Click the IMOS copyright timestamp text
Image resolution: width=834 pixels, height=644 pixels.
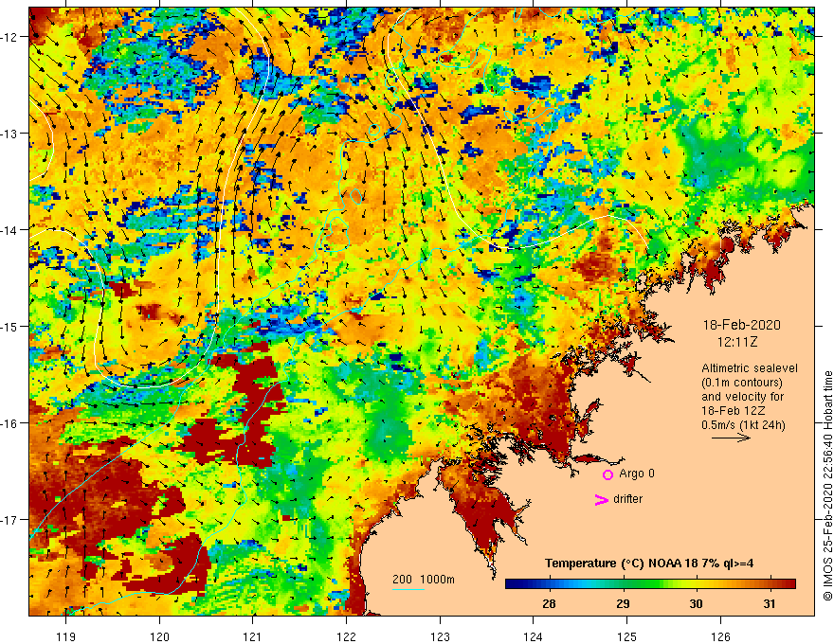pyautogui.click(x=827, y=486)
